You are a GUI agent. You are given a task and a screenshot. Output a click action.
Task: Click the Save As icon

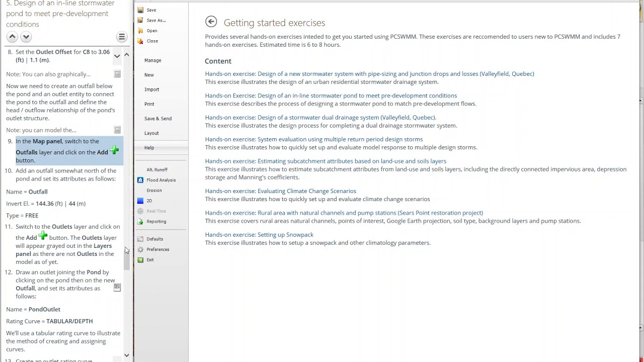(x=140, y=20)
